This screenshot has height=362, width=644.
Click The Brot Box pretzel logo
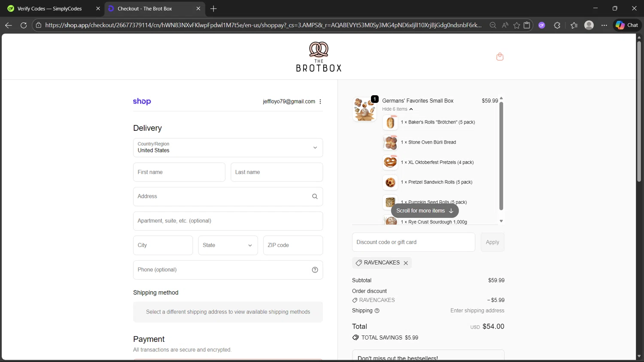click(x=319, y=57)
